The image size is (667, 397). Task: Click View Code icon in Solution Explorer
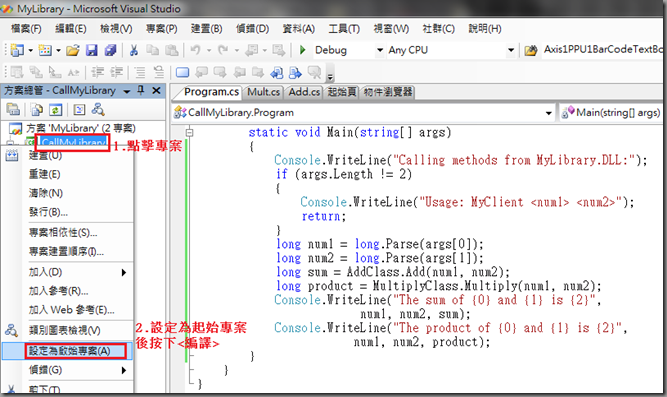coord(80,110)
